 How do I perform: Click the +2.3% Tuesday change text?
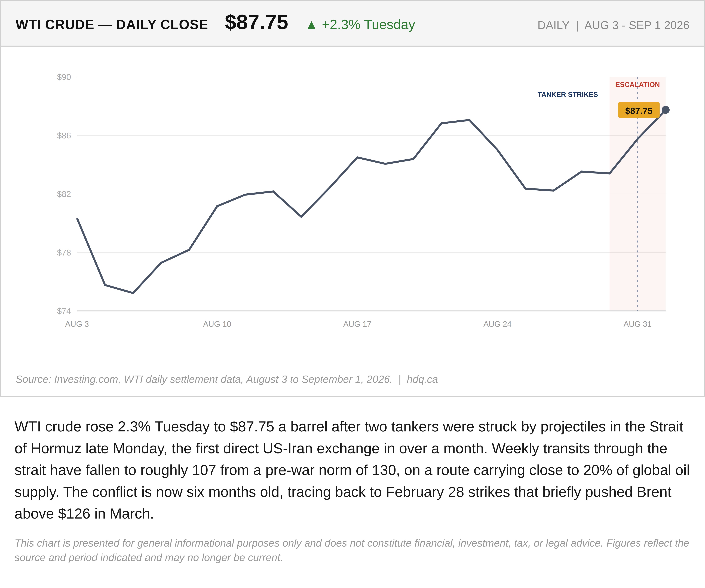[x=368, y=25]
